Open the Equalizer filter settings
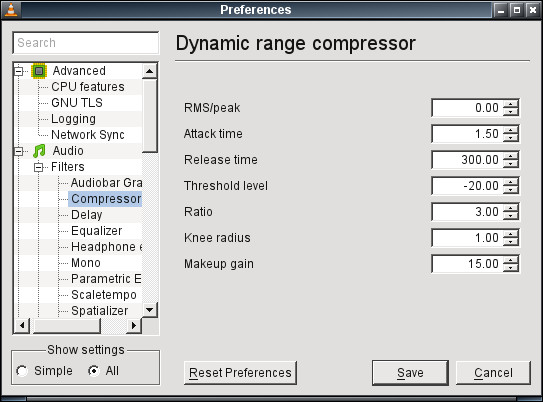 pos(97,231)
